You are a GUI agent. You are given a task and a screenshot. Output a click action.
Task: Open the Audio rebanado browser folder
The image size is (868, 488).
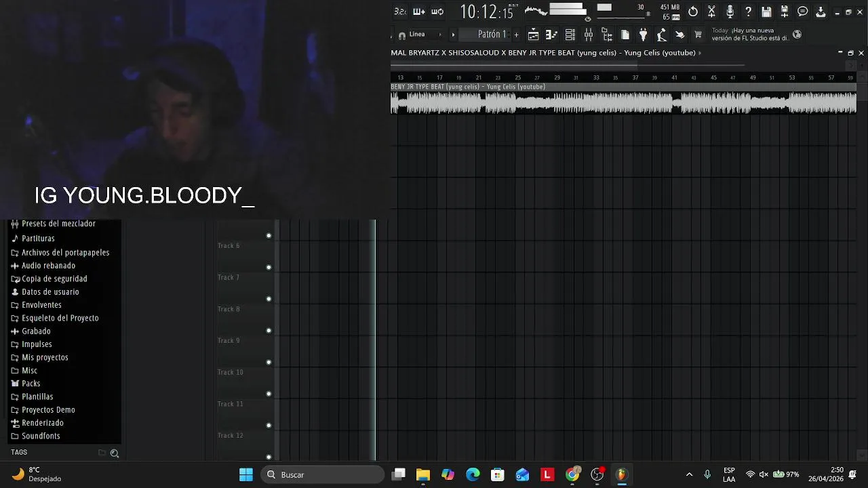[43, 266]
